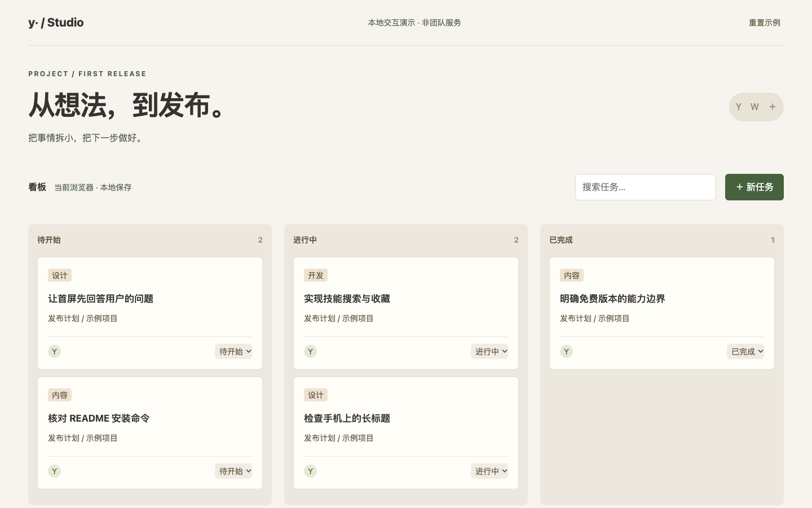The width and height of the screenshot is (812, 508).
Task: Click the Y member avatar in header pill
Action: pos(739,107)
